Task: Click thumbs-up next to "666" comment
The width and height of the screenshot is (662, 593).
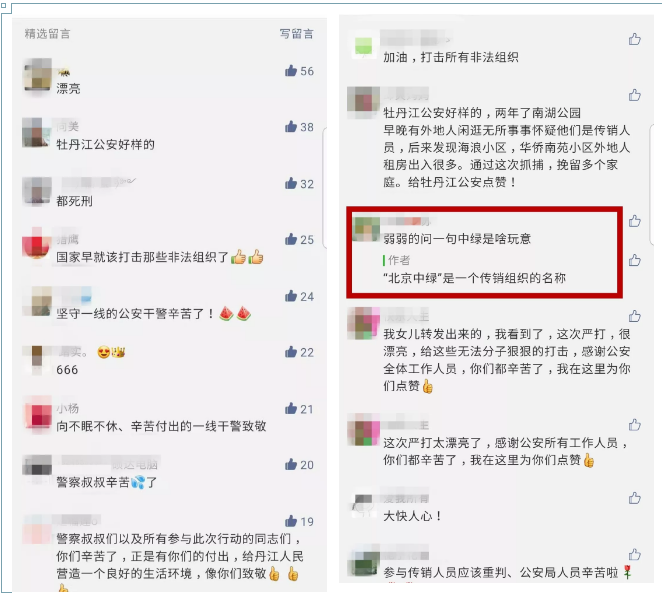Action: coord(291,352)
